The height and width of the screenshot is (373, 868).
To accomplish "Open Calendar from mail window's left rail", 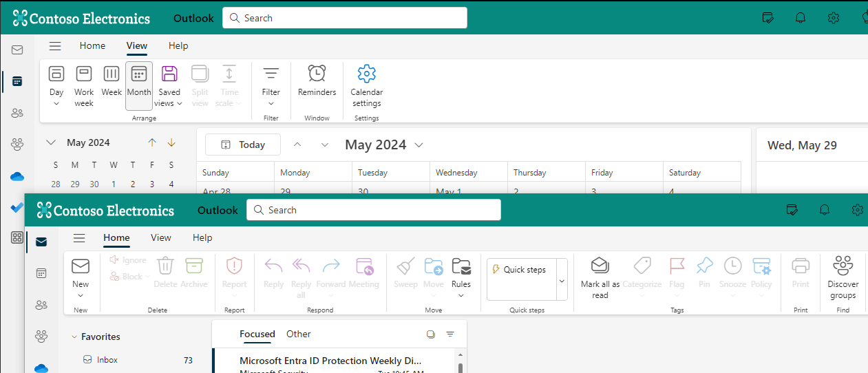I will 41,273.
